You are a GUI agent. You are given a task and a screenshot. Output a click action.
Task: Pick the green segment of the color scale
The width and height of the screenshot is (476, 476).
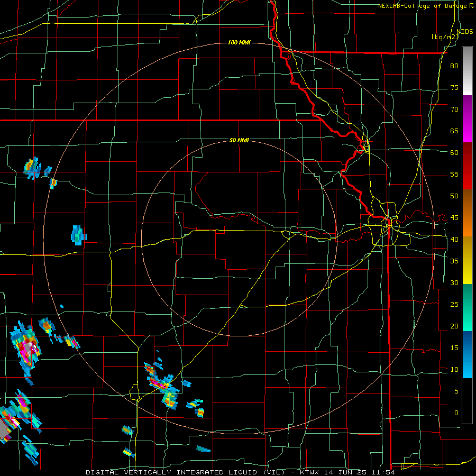click(x=467, y=307)
